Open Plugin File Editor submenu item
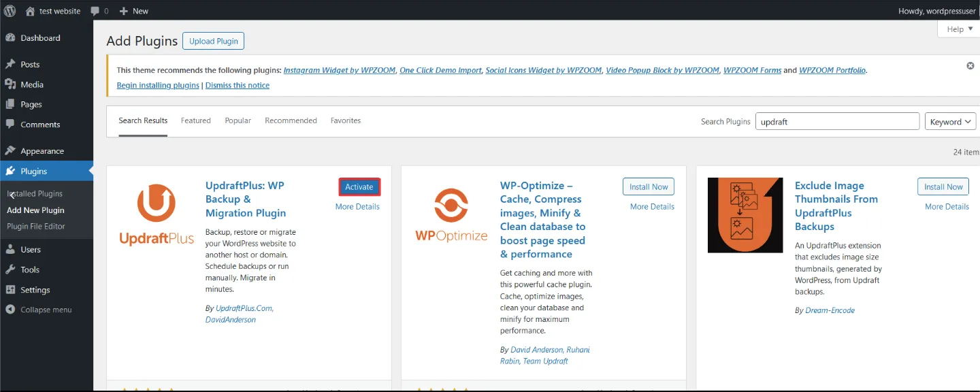Image resolution: width=980 pixels, height=392 pixels. [x=36, y=227]
